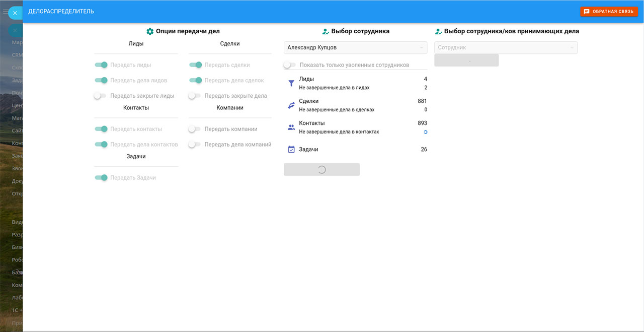The image size is (644, 332).
Task: Click the loading button below Задачи
Action: point(321,170)
